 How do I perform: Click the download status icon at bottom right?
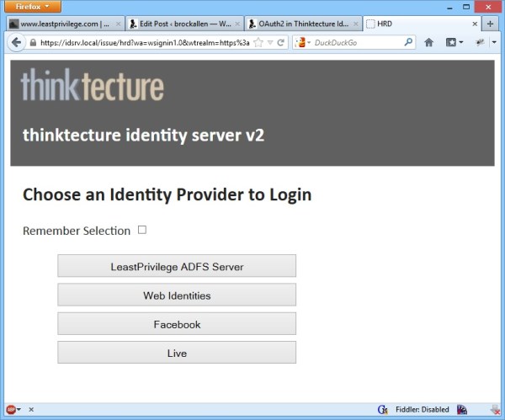tap(494, 410)
